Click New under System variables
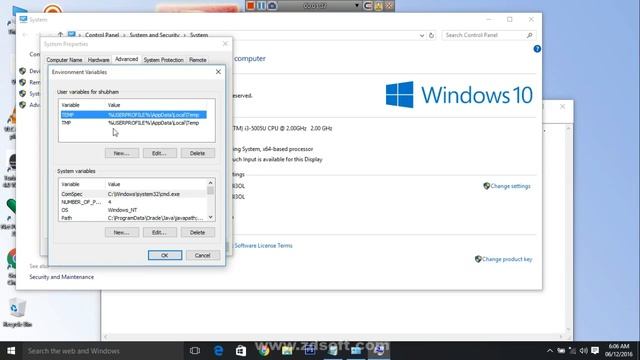Viewport: 640px width, 360px height. pos(122,233)
